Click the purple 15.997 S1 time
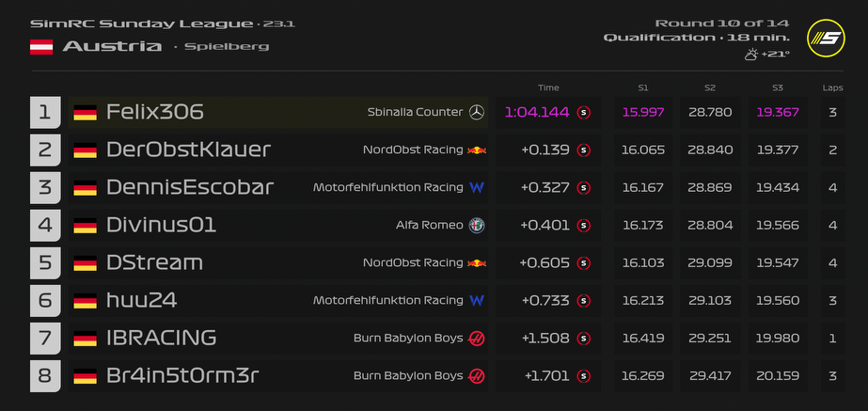The width and height of the screenshot is (868, 411). pos(643,112)
